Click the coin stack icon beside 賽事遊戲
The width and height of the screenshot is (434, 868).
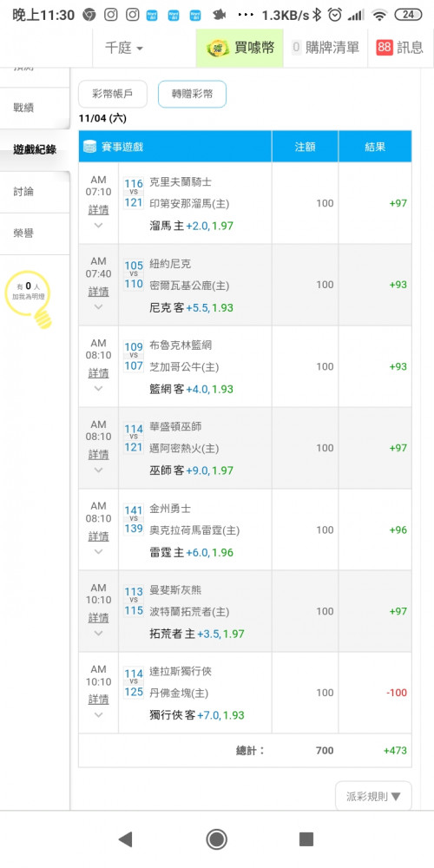click(90, 147)
